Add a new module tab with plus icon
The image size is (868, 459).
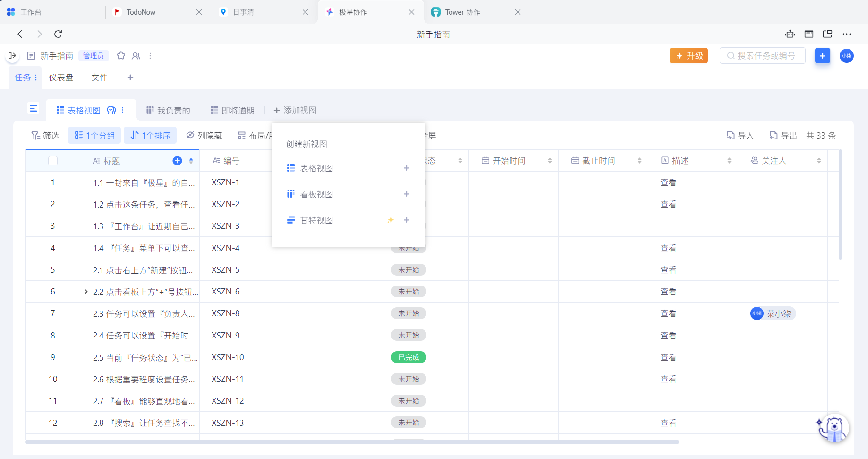(130, 78)
